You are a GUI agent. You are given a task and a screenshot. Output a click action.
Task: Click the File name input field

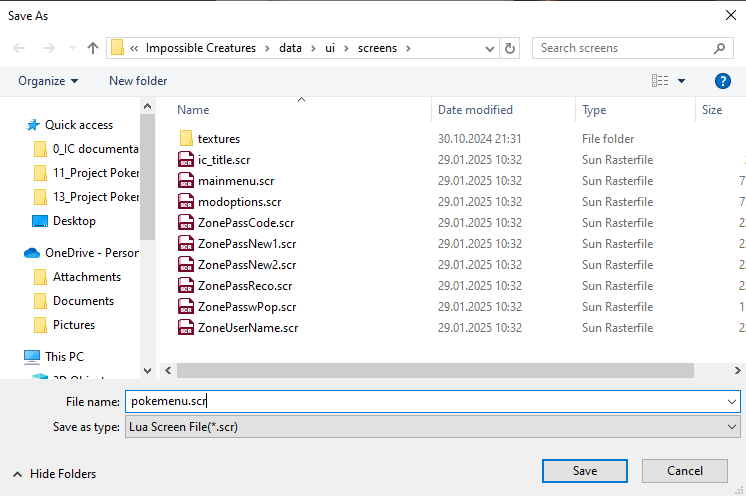pos(430,401)
